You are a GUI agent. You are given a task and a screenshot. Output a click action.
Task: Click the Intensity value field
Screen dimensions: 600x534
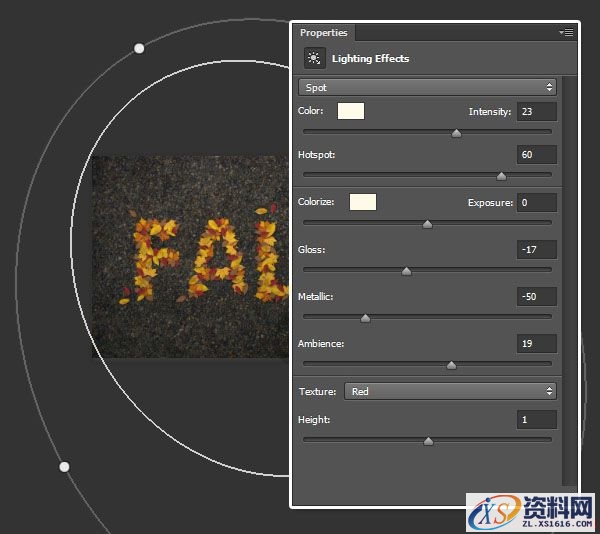537,111
